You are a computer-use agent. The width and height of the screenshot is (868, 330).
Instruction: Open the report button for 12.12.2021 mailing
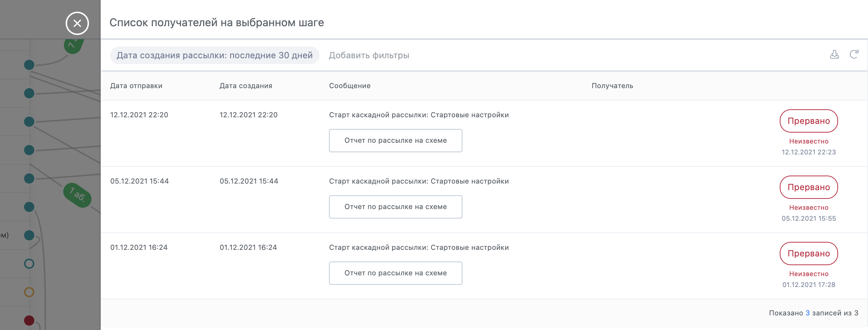tap(395, 141)
